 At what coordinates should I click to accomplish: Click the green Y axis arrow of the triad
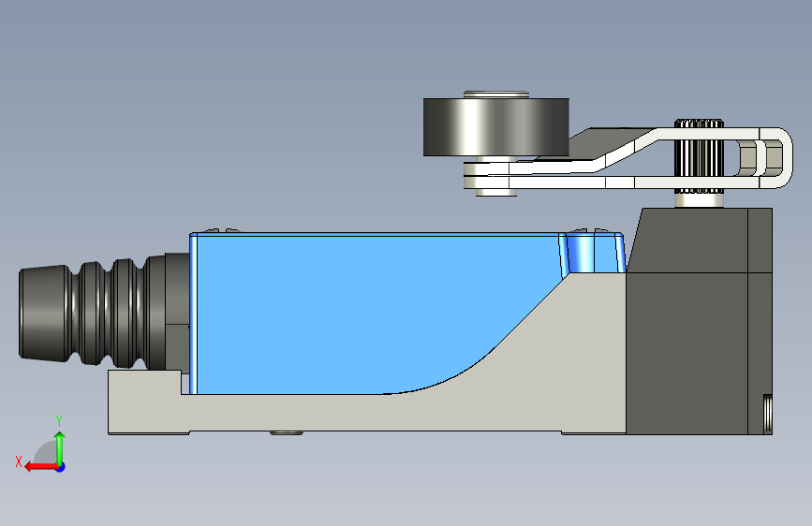60,446
